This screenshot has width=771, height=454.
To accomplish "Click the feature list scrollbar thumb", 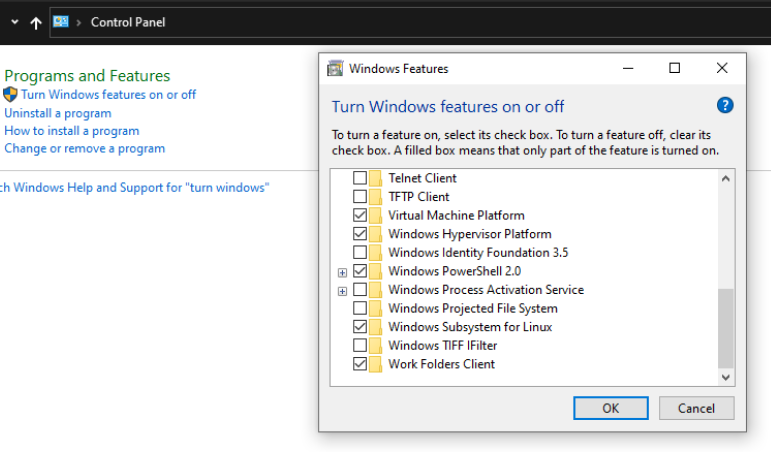I will (726, 328).
